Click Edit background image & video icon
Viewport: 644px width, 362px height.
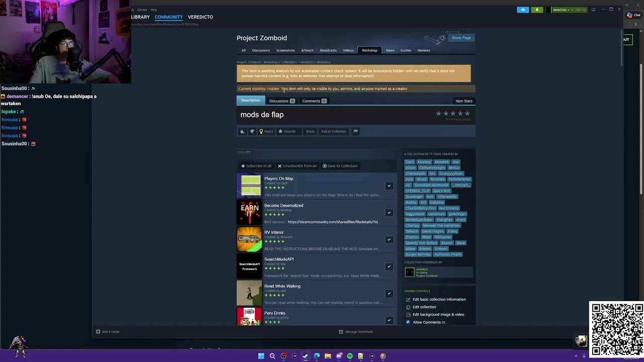408,314
